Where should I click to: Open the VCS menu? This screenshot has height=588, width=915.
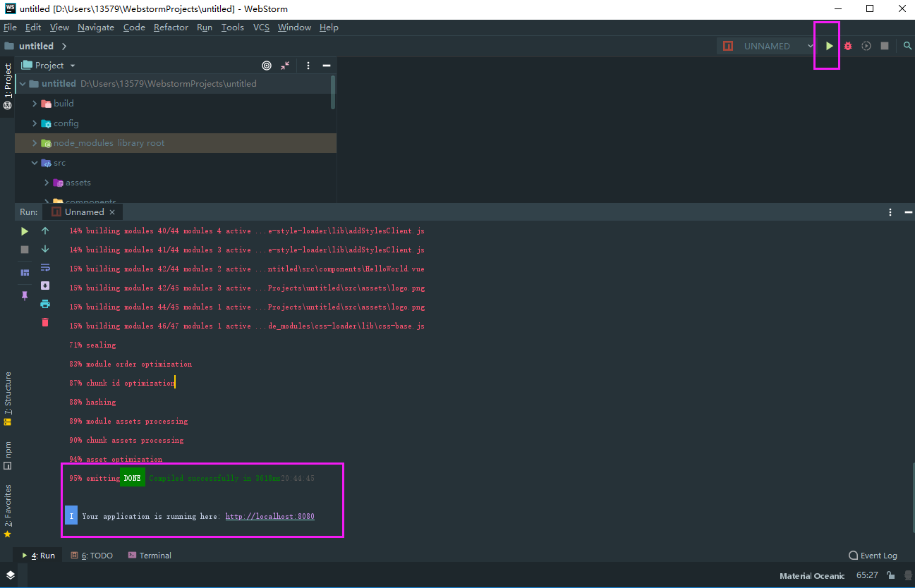tap(261, 27)
